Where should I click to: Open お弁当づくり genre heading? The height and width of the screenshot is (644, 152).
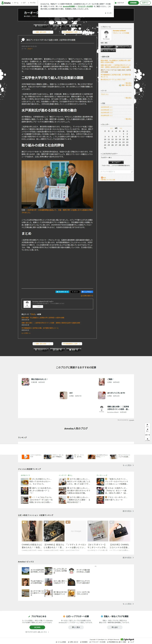click(x=25, y=475)
